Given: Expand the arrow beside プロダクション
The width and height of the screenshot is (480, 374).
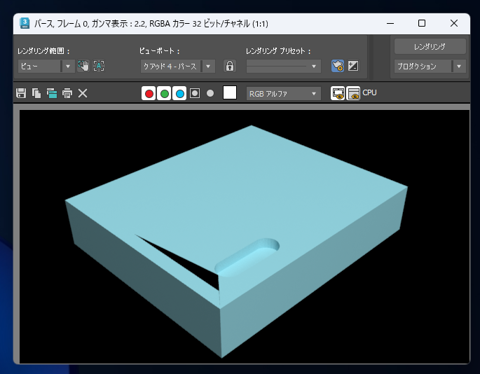Looking at the screenshot, I should 459,66.
